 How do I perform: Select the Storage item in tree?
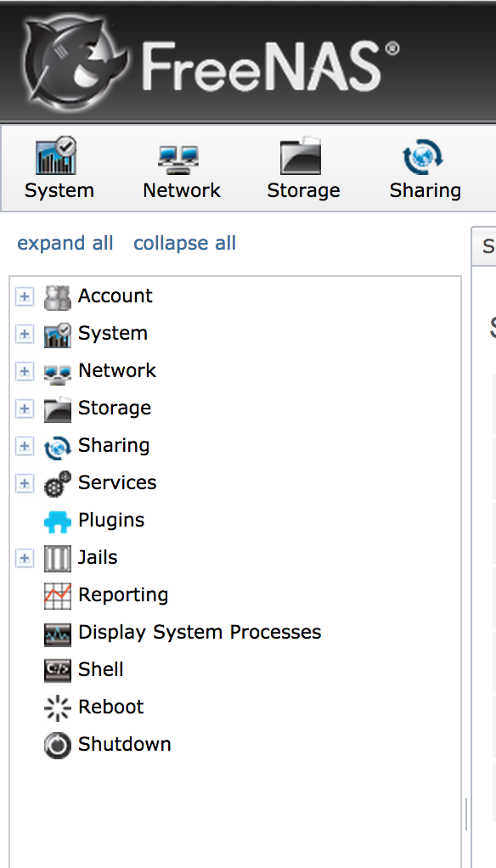[115, 408]
